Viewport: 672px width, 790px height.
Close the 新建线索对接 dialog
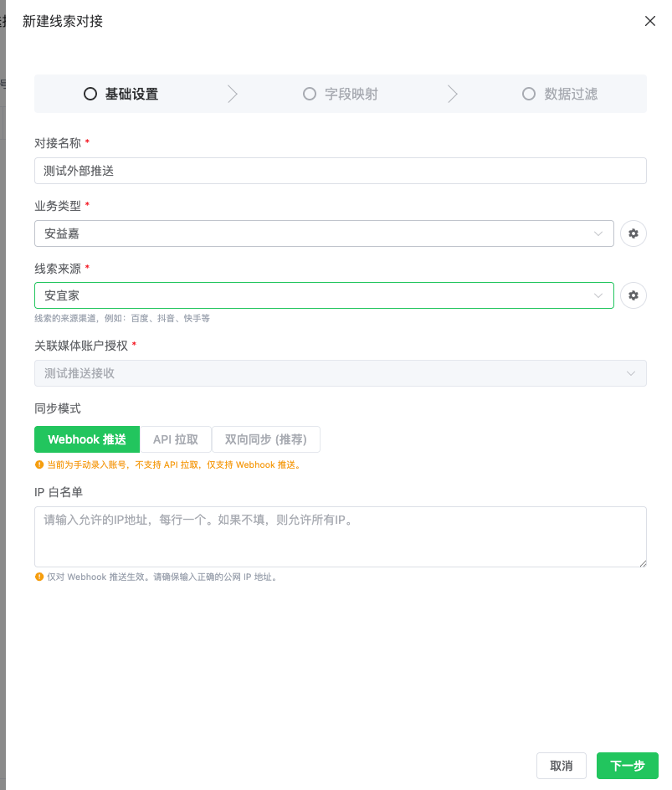650,21
